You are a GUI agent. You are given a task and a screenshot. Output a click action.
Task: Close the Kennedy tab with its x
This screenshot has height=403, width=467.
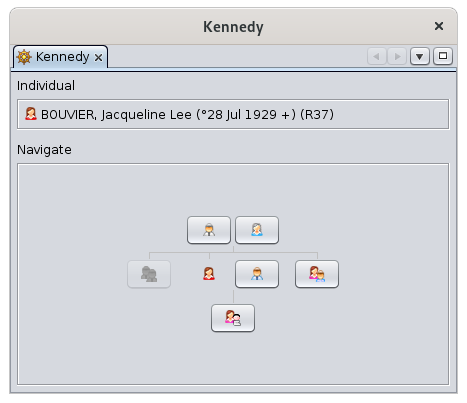click(x=98, y=58)
